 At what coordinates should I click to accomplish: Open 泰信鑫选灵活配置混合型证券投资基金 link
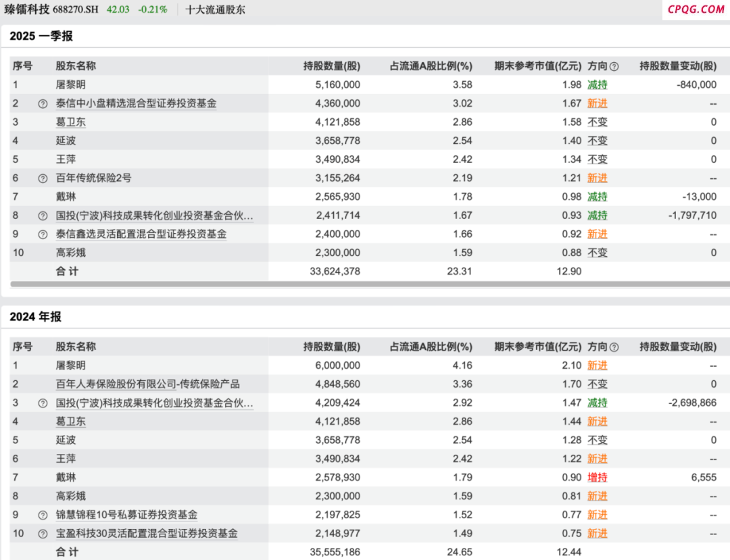pos(141,234)
